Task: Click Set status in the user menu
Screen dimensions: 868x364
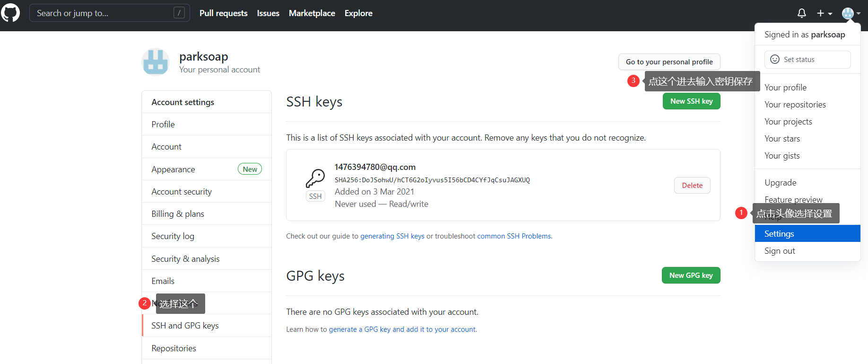Action: coord(807,60)
